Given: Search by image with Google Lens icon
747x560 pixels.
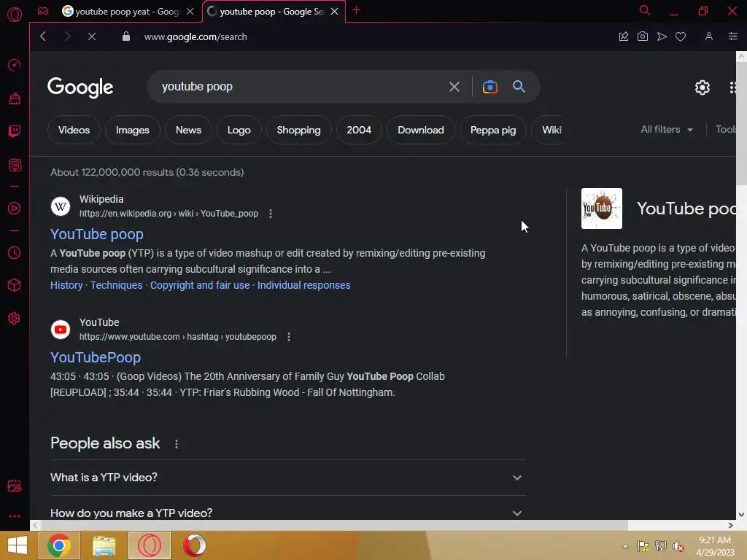Looking at the screenshot, I should 489,87.
